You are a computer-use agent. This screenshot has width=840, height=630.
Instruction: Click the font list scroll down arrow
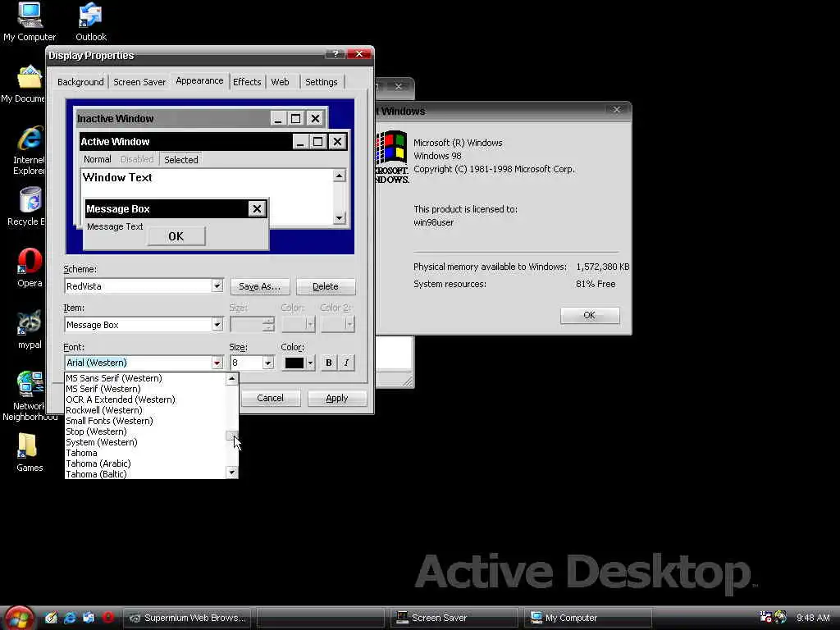[231, 472]
